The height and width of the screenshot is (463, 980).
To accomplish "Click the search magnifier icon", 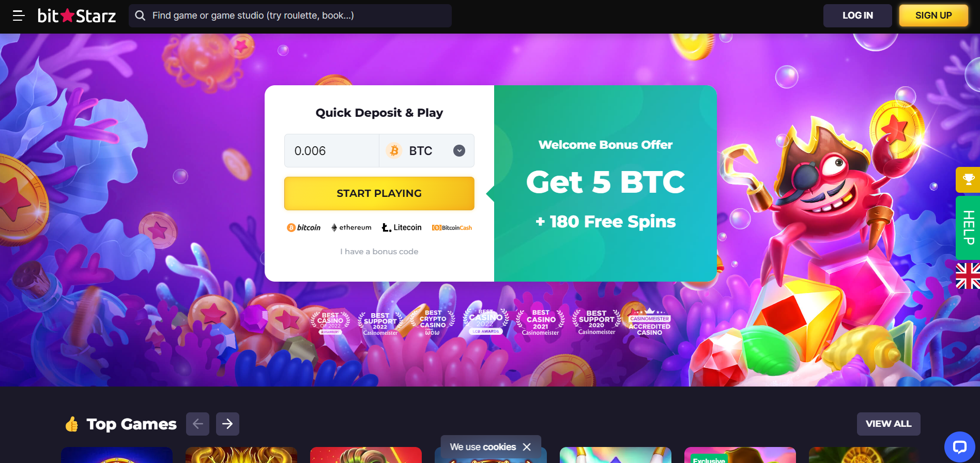I will click(140, 16).
